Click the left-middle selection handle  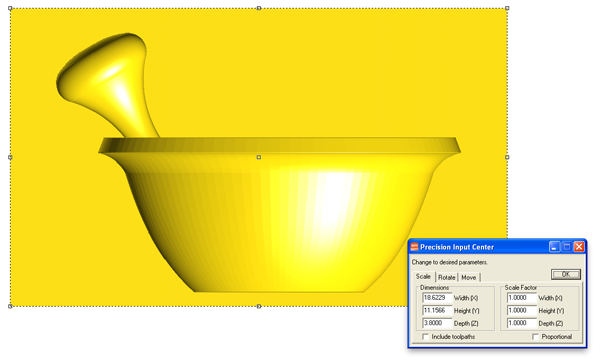[x=10, y=157]
